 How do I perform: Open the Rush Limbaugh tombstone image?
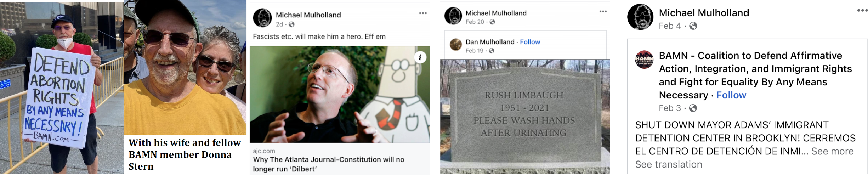525,116
